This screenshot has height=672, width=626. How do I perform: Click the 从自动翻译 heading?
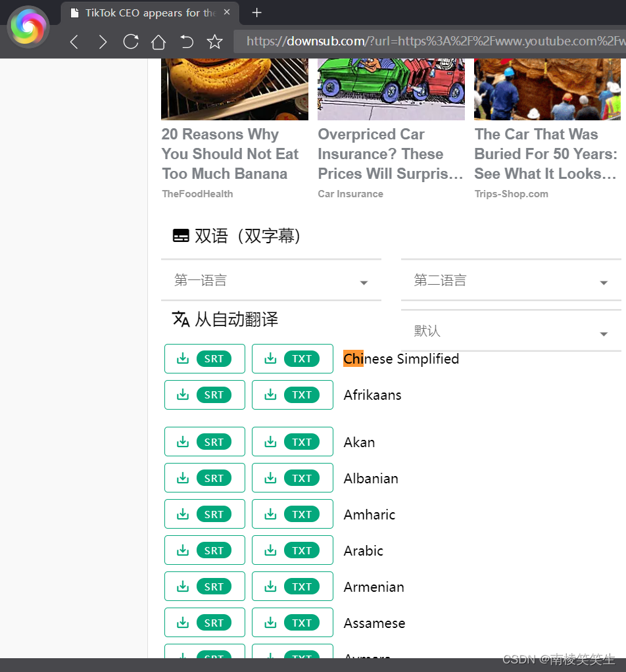coord(237,320)
